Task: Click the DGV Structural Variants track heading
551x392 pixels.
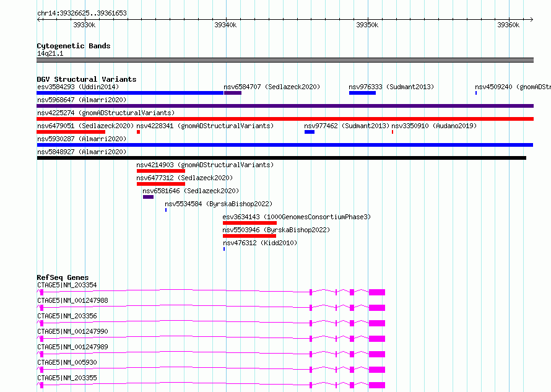Action: [x=87, y=79]
